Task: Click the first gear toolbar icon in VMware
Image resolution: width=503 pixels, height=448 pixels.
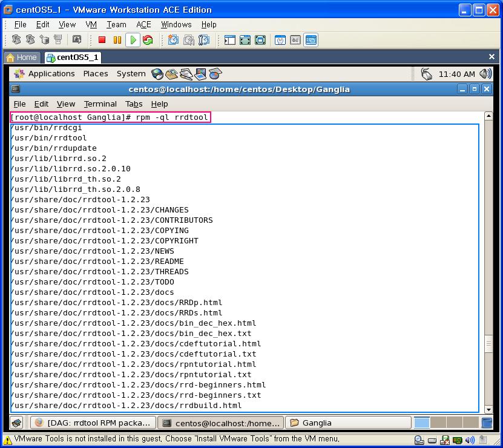Action: point(16,39)
